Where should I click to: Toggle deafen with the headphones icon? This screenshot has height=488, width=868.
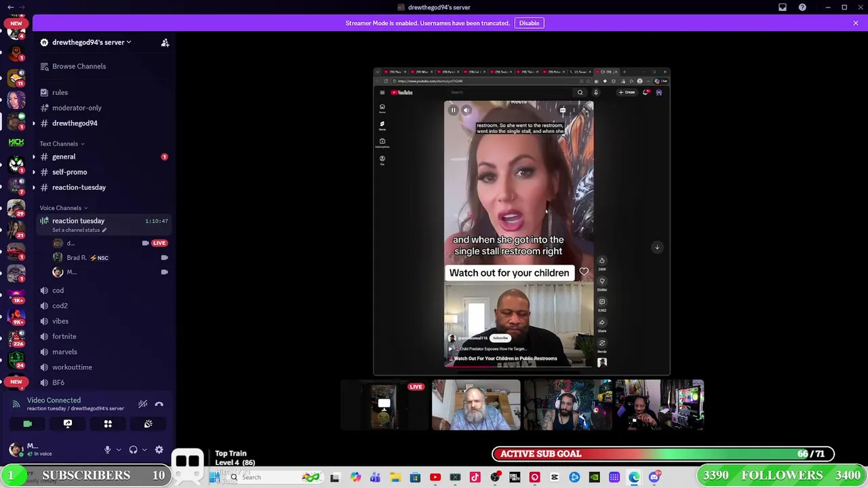point(134,449)
